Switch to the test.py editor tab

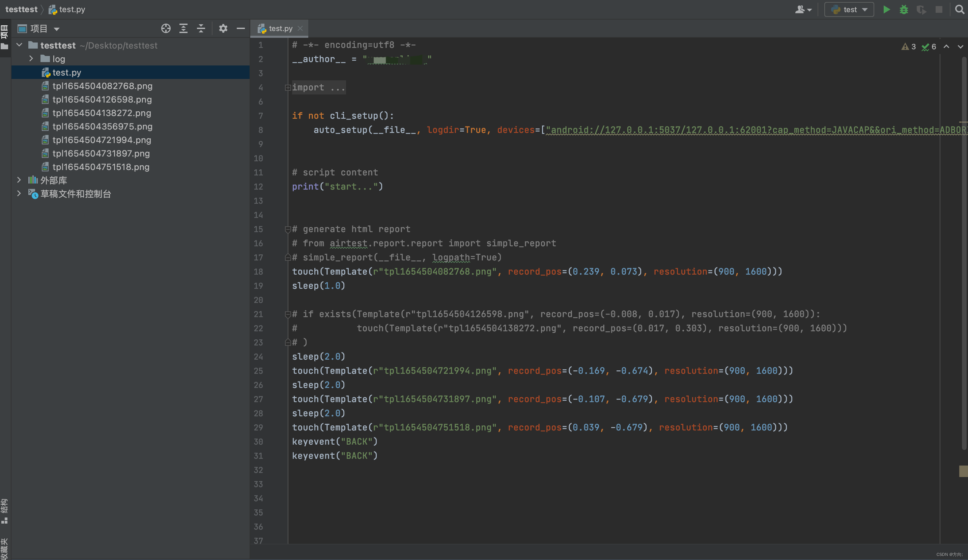(280, 28)
